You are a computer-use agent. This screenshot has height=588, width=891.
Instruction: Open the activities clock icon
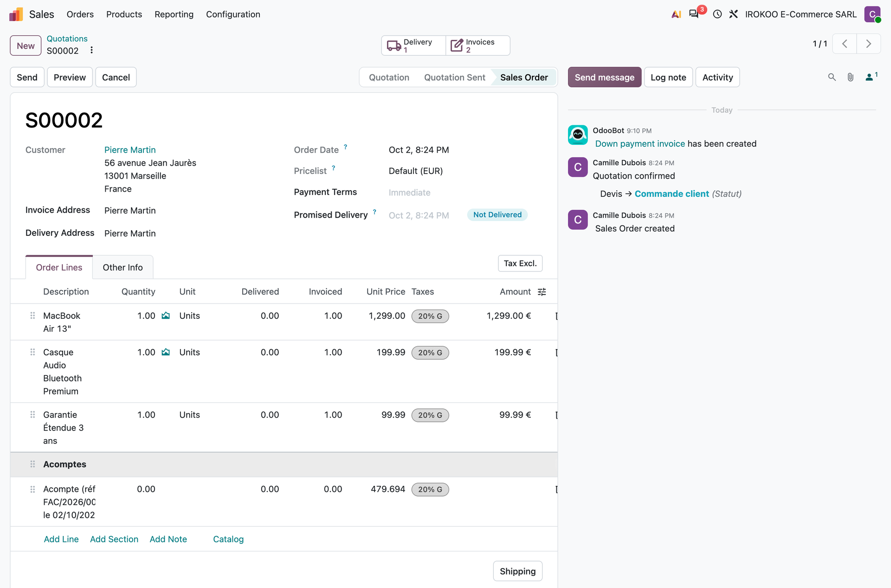coord(717,14)
